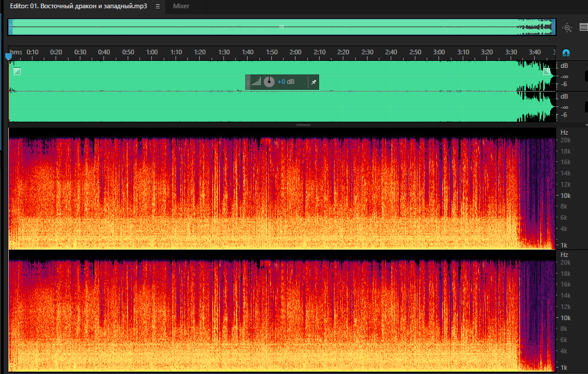This screenshot has width=588, height=374.
Task: Click the upper channel dB scale label
Action: (564, 66)
